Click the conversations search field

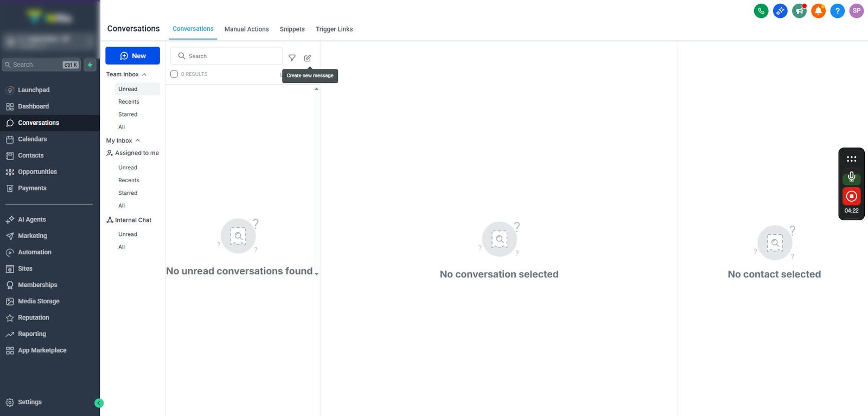pyautogui.click(x=226, y=56)
